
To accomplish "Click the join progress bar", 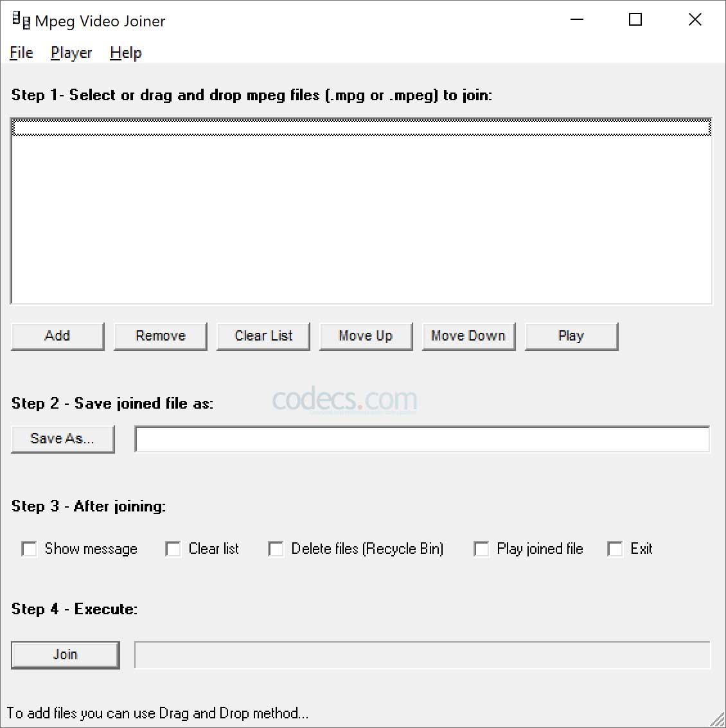I will pyautogui.click(x=422, y=655).
